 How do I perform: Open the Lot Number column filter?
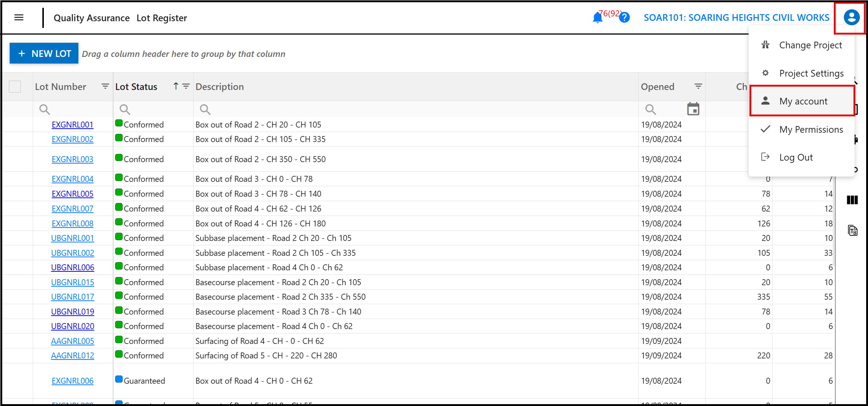(x=105, y=86)
